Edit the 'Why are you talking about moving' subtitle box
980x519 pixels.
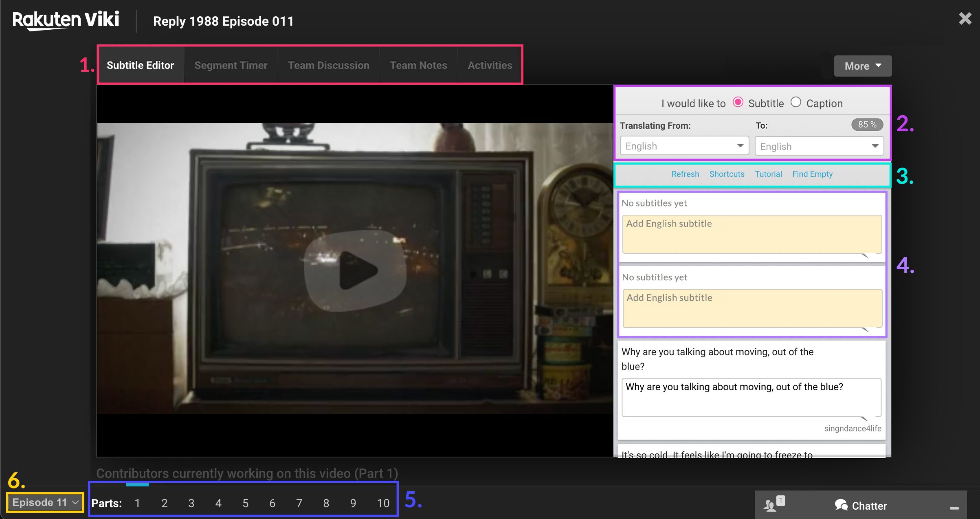coord(751,397)
